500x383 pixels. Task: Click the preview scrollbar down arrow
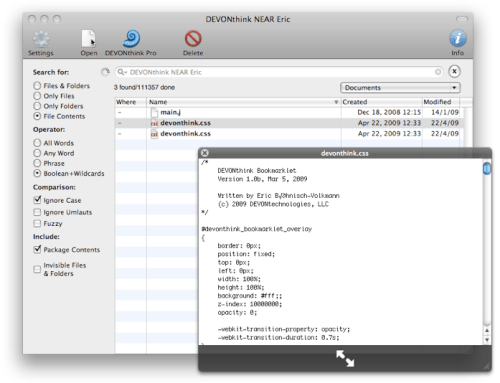pyautogui.click(x=487, y=340)
